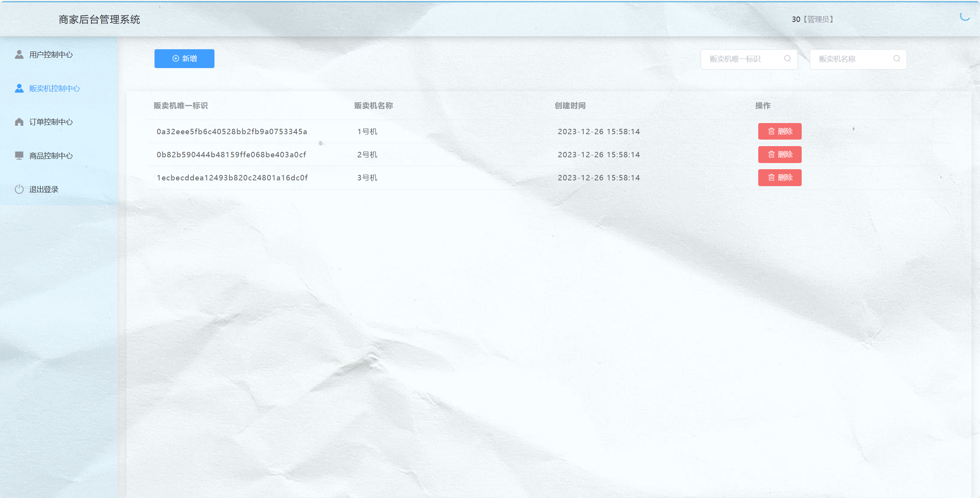Focus the 贩卖机唯一标识 search field
The height and width of the screenshot is (498, 980).
coord(742,59)
